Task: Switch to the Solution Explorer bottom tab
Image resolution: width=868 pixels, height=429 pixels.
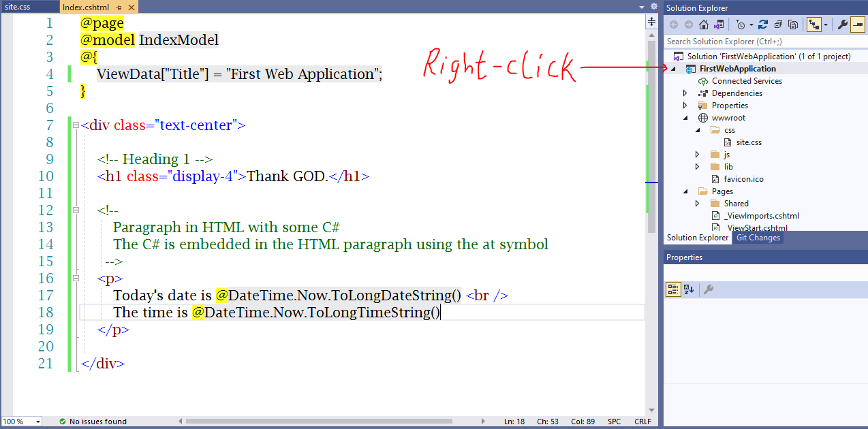Action: click(x=698, y=238)
